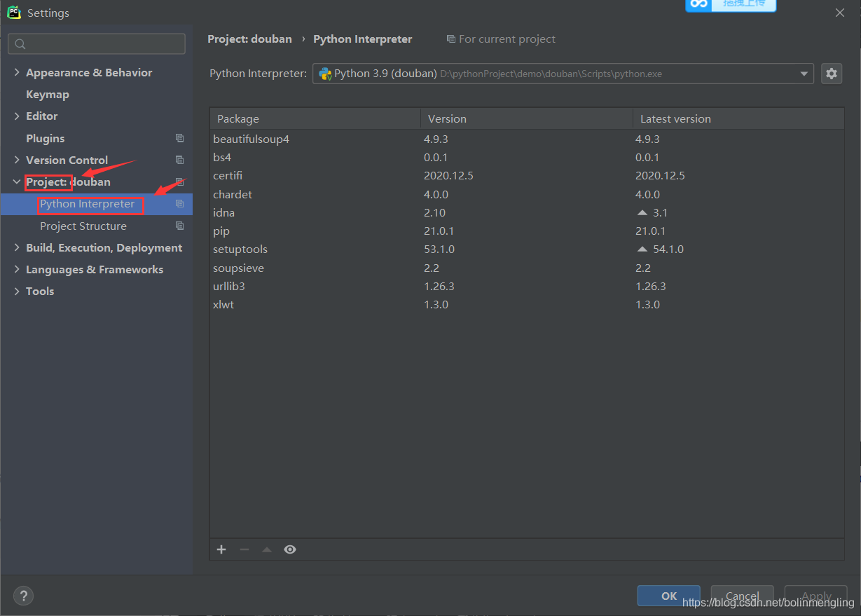Sort by Latest version column header
This screenshot has width=861, height=616.
tap(738, 118)
